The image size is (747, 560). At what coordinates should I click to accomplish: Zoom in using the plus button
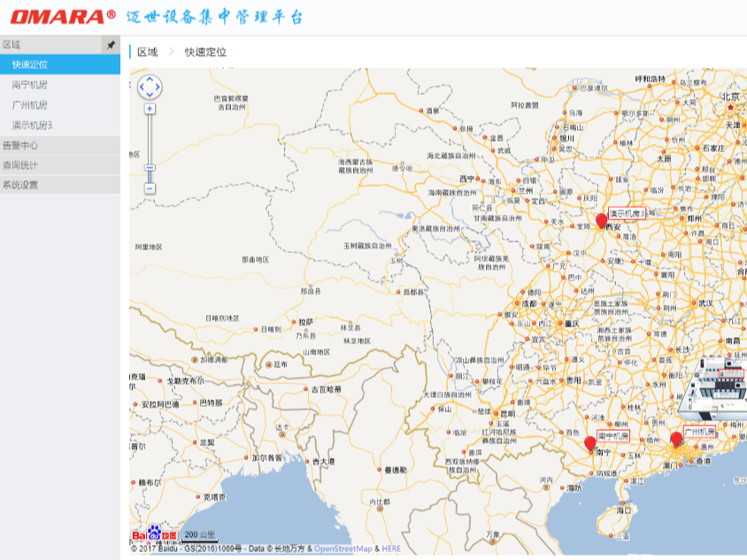tap(150, 109)
